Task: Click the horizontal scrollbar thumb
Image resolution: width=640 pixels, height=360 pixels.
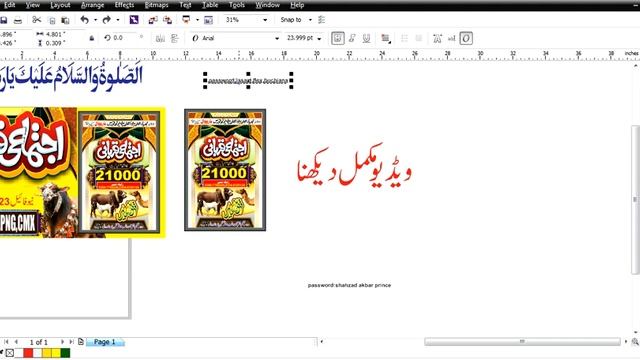Action: 522,342
